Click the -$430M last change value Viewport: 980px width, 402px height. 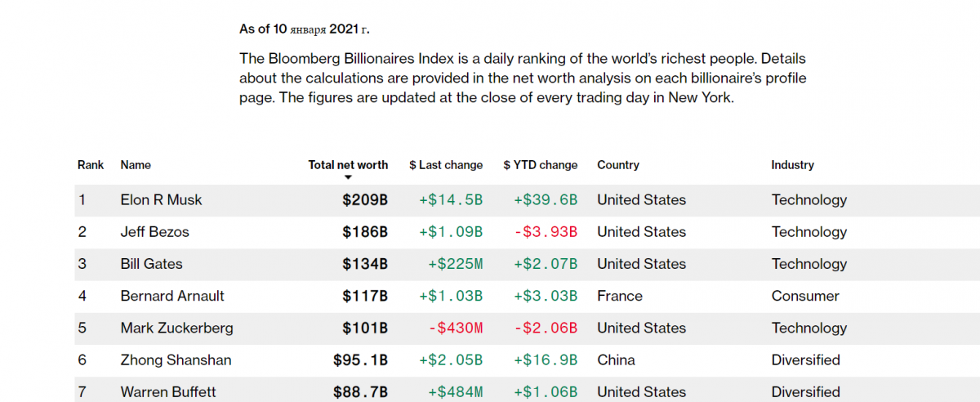[x=455, y=328]
